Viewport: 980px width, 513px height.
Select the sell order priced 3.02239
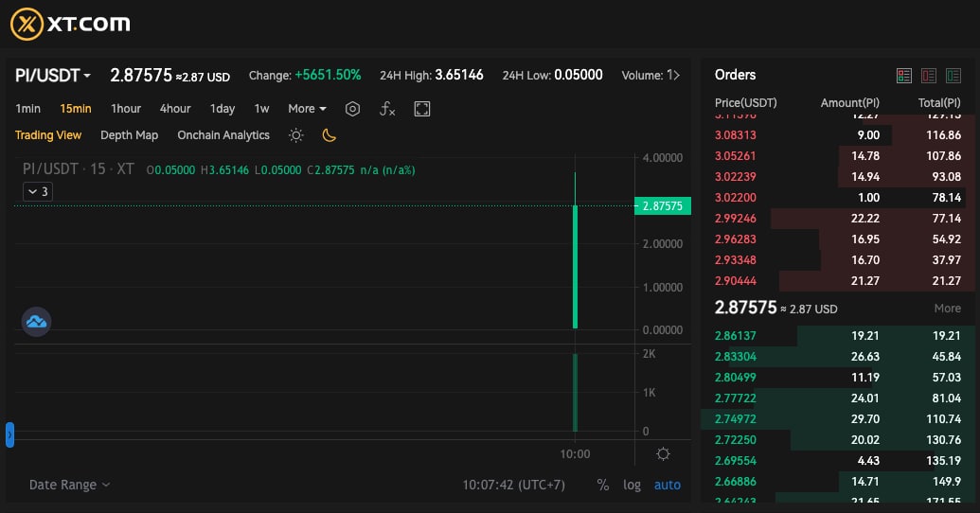tap(838, 177)
